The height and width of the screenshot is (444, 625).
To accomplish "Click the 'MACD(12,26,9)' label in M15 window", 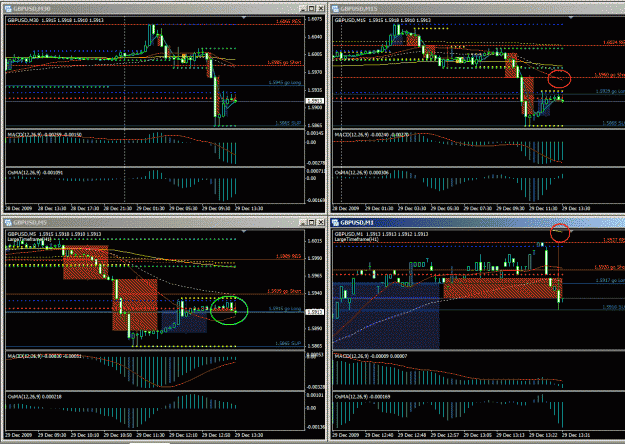I will point(352,135).
